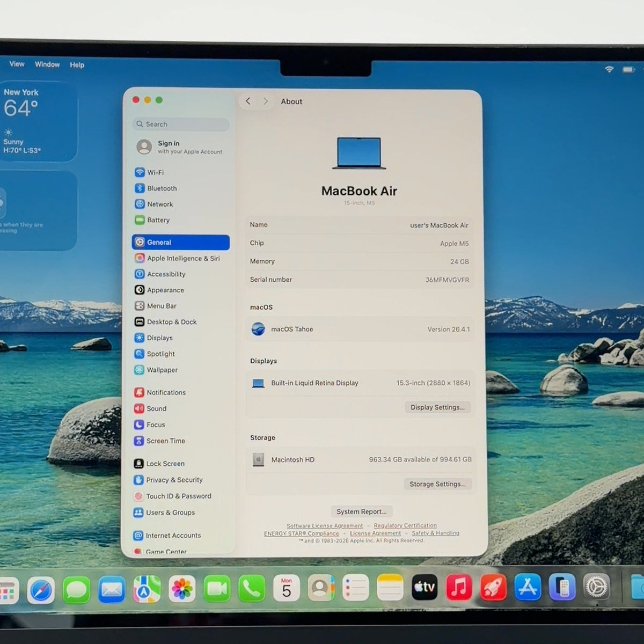Open the Safety & Handling link
The image size is (644, 644).
435,533
